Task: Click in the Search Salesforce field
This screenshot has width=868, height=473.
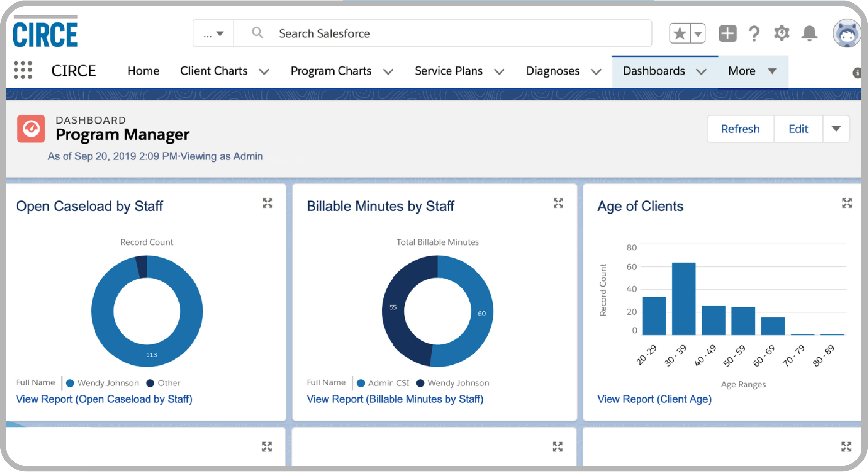Action: point(443,33)
